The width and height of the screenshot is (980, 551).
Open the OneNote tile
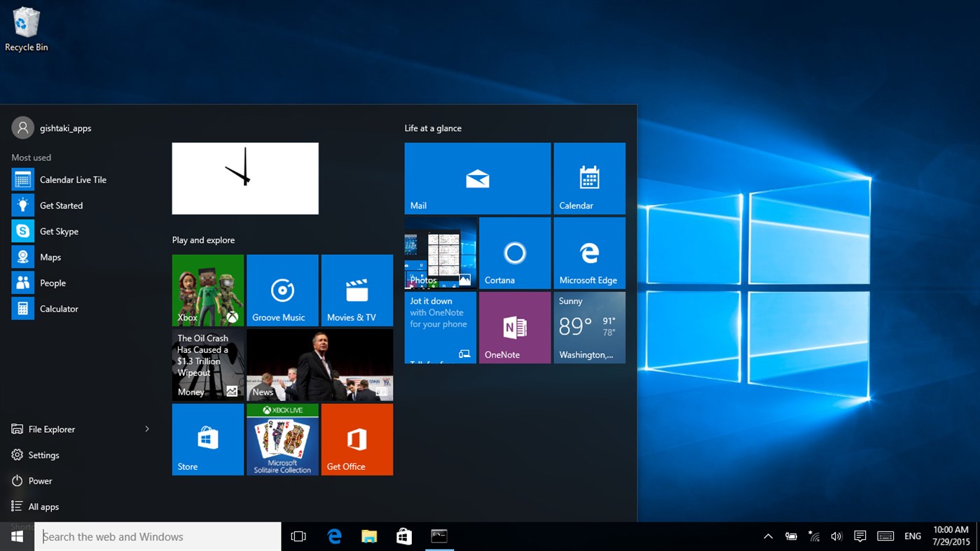pyautogui.click(x=514, y=327)
